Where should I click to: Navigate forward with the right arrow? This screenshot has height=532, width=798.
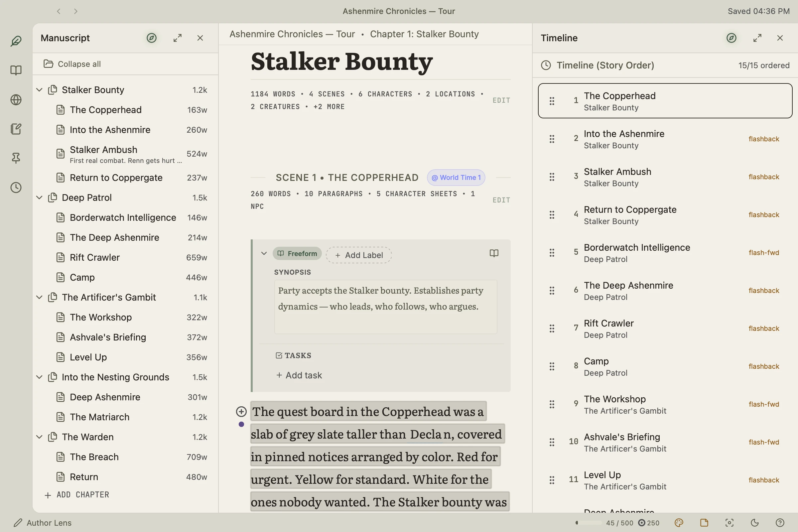tap(76, 11)
